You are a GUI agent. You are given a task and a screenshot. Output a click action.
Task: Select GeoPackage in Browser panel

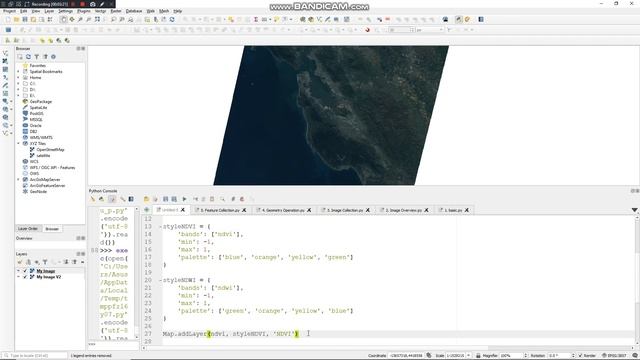(41, 102)
